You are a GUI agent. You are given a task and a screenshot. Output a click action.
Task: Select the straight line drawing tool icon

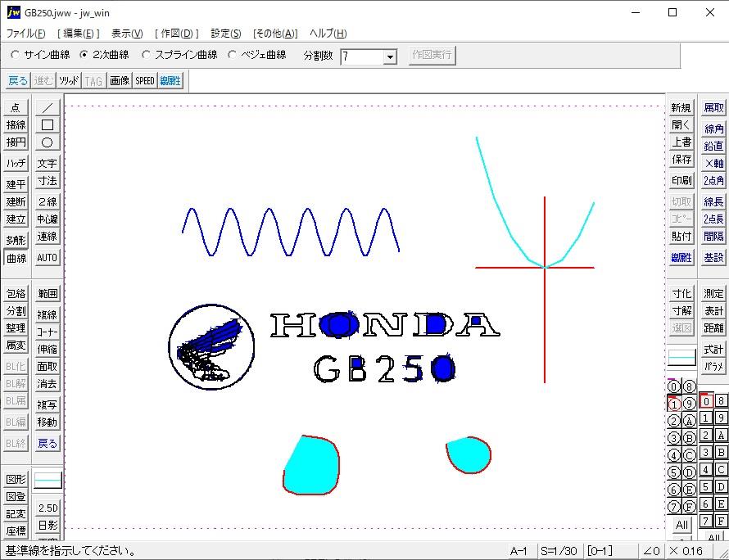click(47, 107)
